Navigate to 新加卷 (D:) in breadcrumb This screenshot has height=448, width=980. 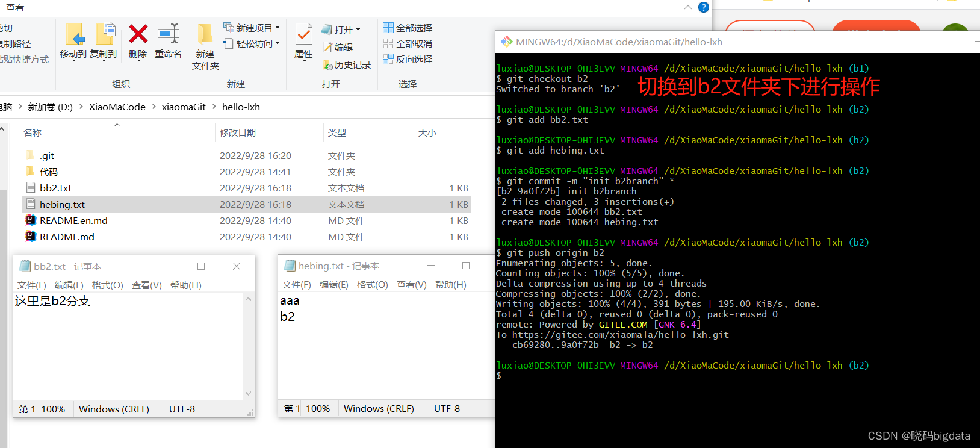point(50,107)
